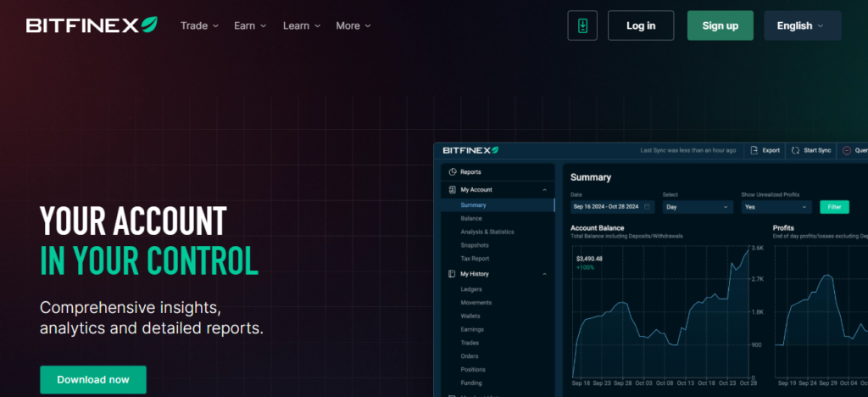
Task: Open Show Unrealized Profits dropdown
Action: (776, 206)
